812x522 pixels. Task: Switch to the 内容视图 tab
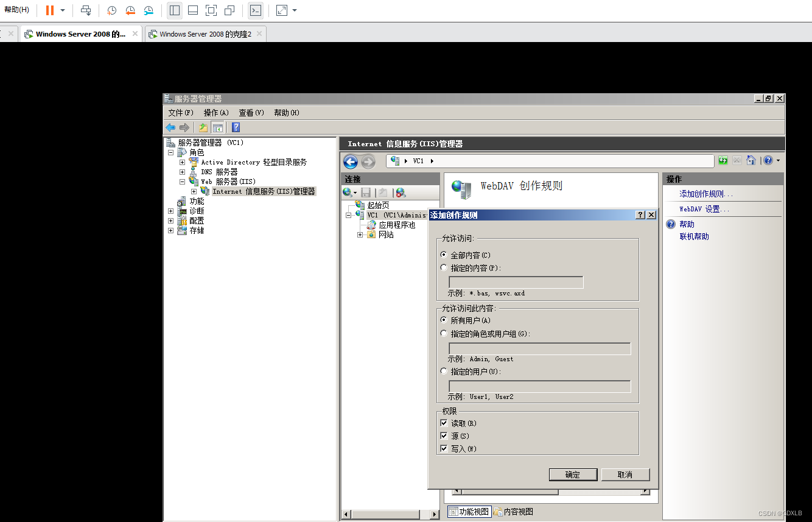[514, 512]
